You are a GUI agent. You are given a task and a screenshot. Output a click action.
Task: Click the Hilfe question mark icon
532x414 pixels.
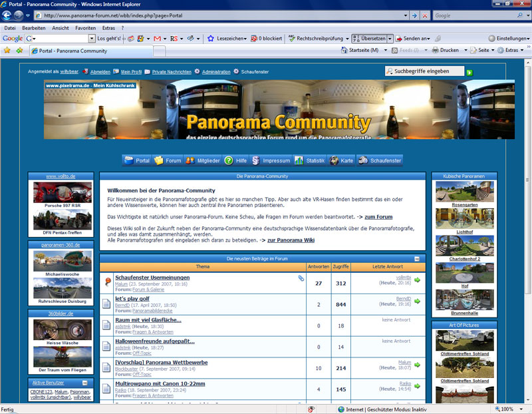point(229,160)
